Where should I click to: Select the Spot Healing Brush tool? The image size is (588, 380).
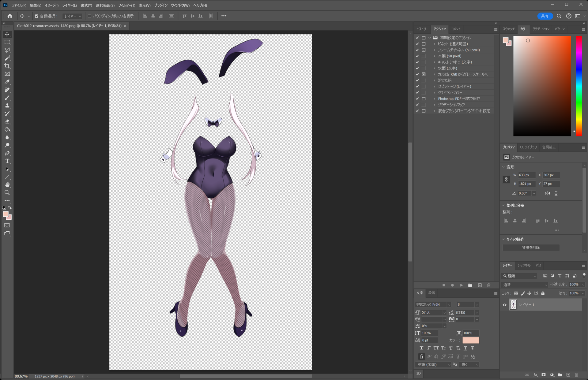(x=7, y=90)
